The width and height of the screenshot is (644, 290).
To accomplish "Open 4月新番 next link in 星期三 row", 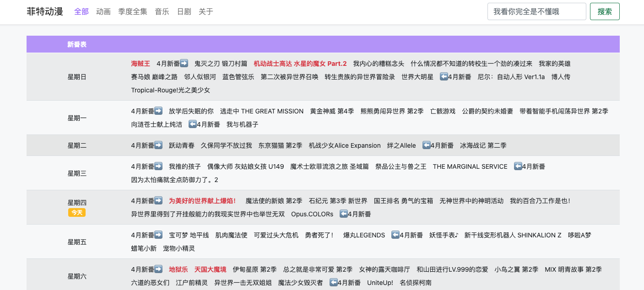I will [x=146, y=166].
